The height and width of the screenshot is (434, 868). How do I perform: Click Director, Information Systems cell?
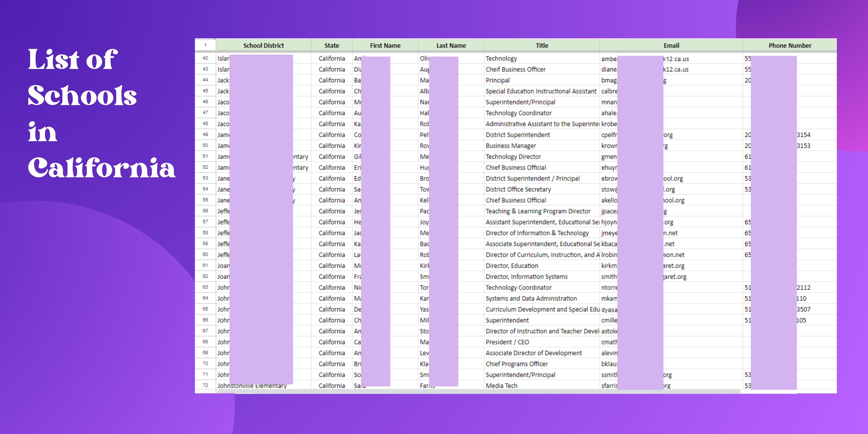(526, 277)
